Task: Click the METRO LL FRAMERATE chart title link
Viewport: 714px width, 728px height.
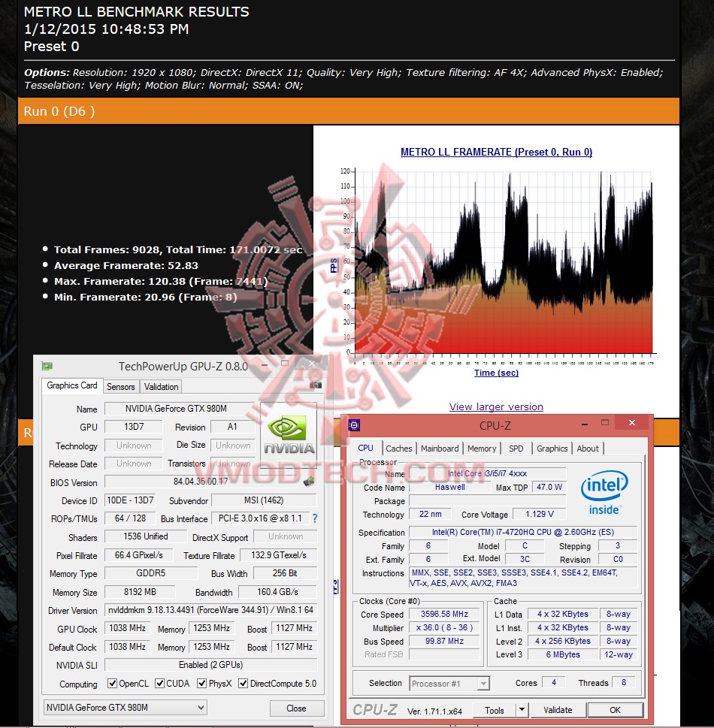Action: 496,152
